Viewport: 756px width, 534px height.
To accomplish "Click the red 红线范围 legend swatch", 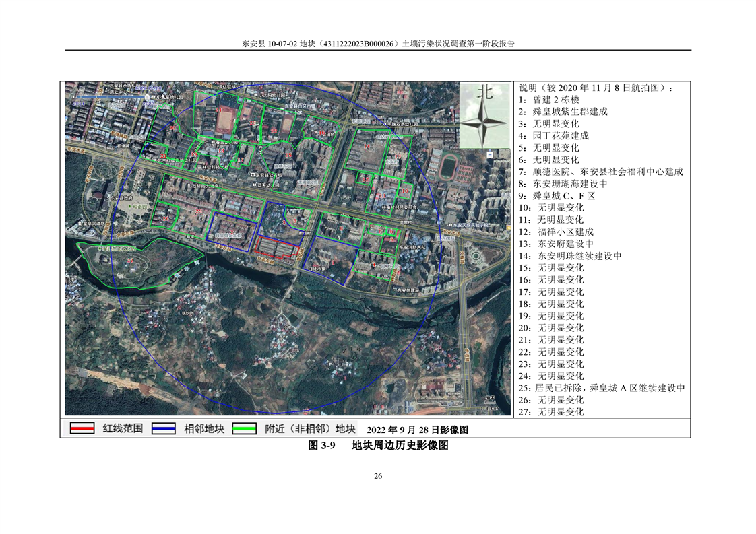I will 82,428.
